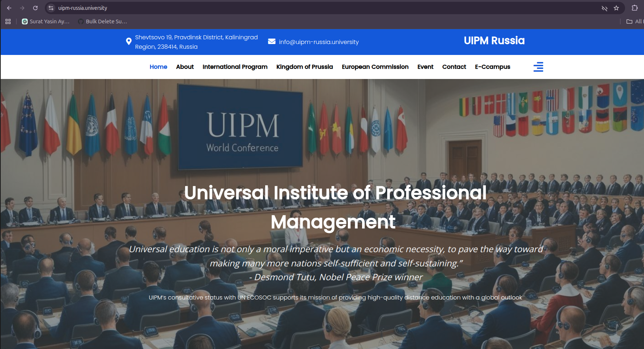
Task: Open the European Commission menu item
Action: 375,67
